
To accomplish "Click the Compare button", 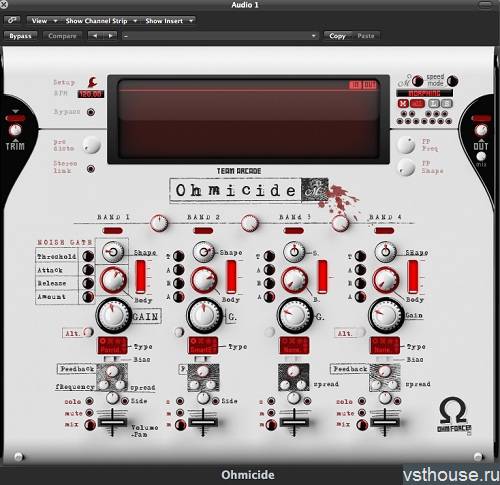I will pyautogui.click(x=62, y=36).
